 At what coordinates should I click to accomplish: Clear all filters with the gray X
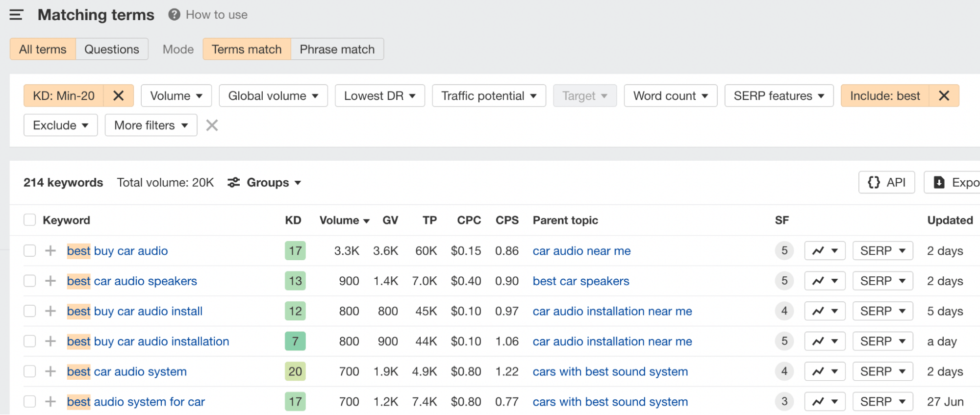point(212,125)
